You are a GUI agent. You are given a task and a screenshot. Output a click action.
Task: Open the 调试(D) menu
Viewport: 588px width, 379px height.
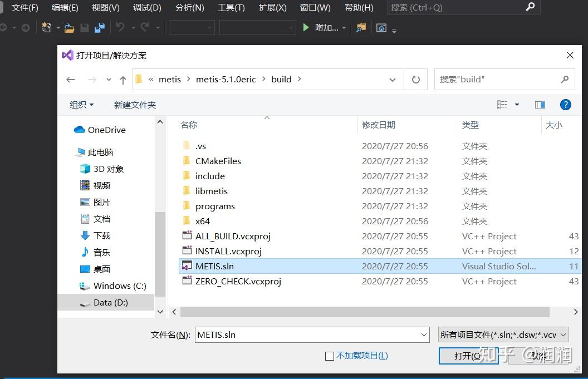(x=146, y=8)
